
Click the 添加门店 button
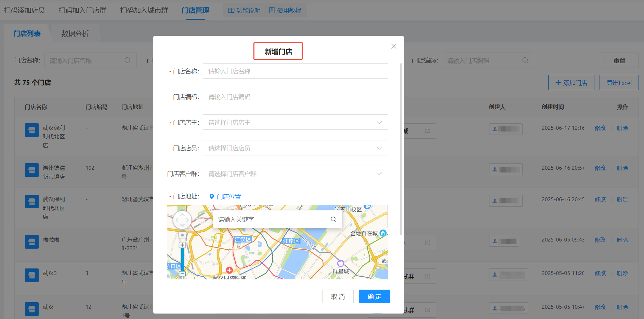(x=571, y=83)
